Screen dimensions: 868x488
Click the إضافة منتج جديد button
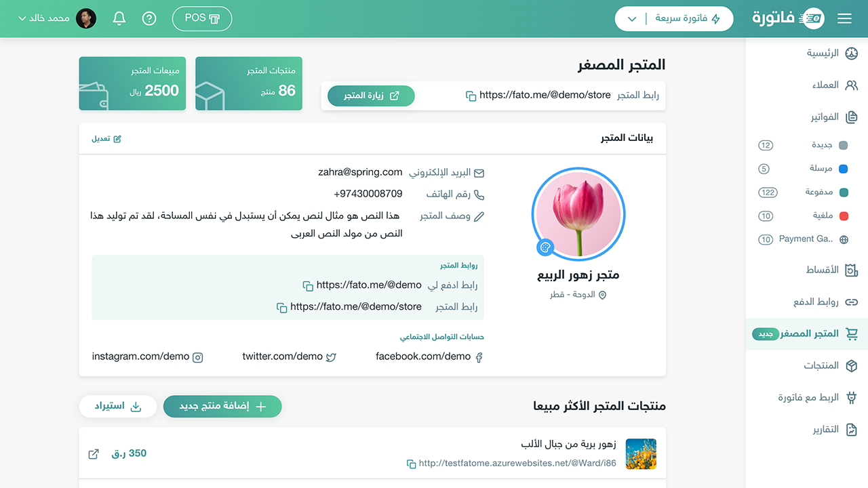(x=222, y=405)
